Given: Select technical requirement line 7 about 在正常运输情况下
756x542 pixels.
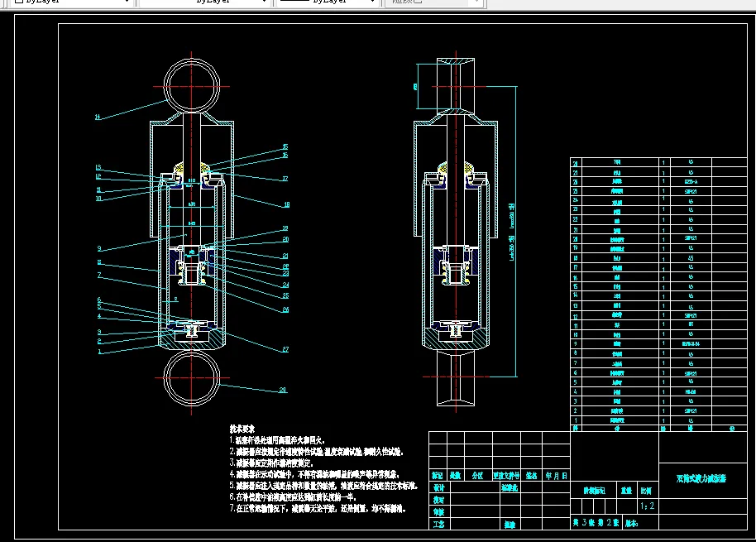Looking at the screenshot, I should point(318,509).
